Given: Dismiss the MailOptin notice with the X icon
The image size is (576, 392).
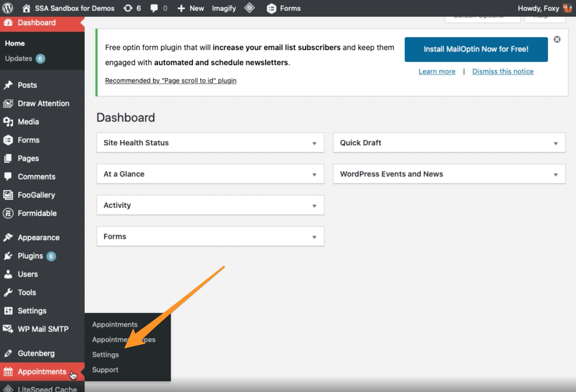Looking at the screenshot, I should point(557,39).
